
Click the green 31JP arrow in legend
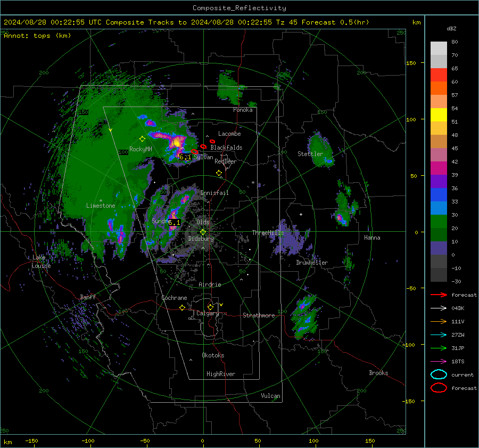coord(439,348)
